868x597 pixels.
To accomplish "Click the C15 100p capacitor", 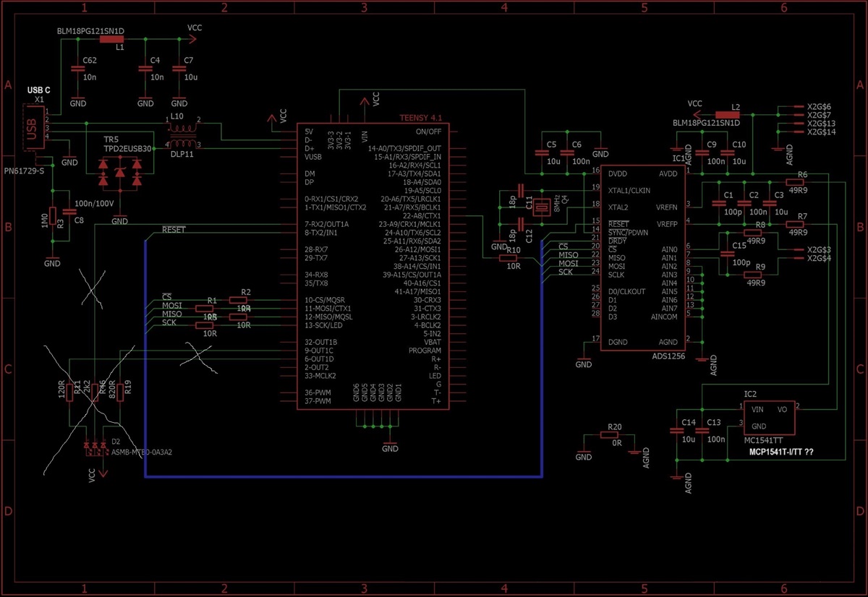I will (x=724, y=254).
